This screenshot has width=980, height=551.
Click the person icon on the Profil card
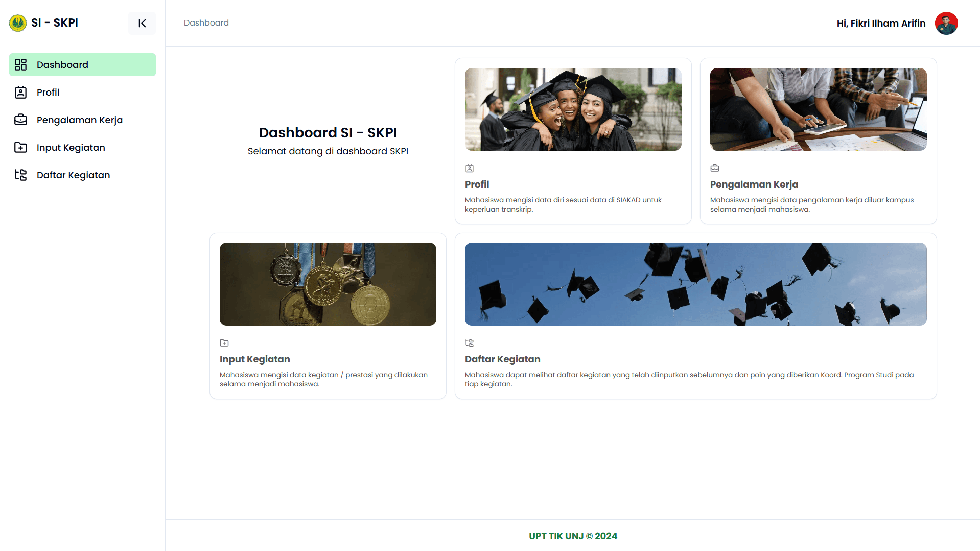[x=470, y=168]
